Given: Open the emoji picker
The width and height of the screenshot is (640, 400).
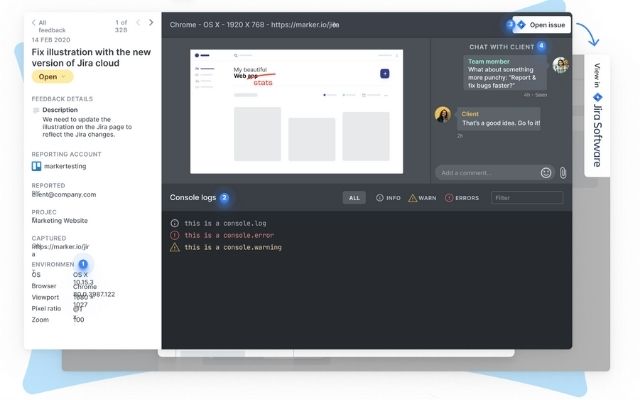Looking at the screenshot, I should coord(546,173).
